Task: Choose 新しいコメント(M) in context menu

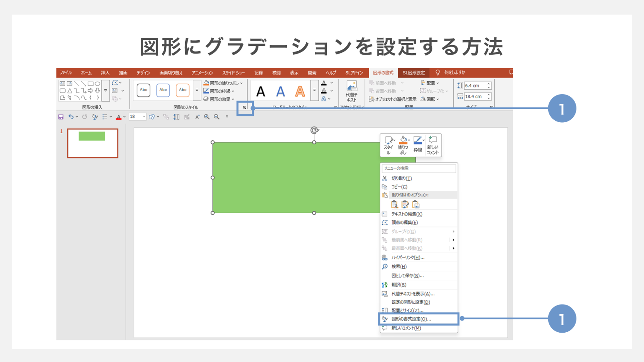Action: click(419, 328)
